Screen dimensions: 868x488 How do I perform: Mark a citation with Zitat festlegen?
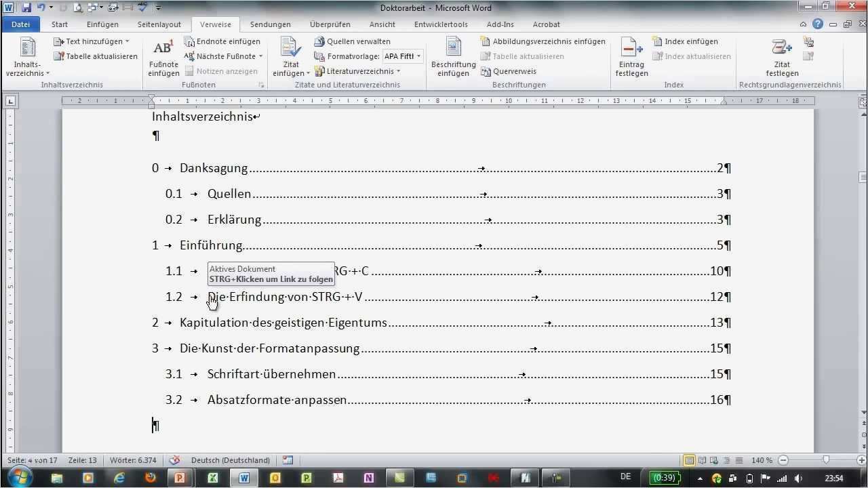(x=781, y=57)
